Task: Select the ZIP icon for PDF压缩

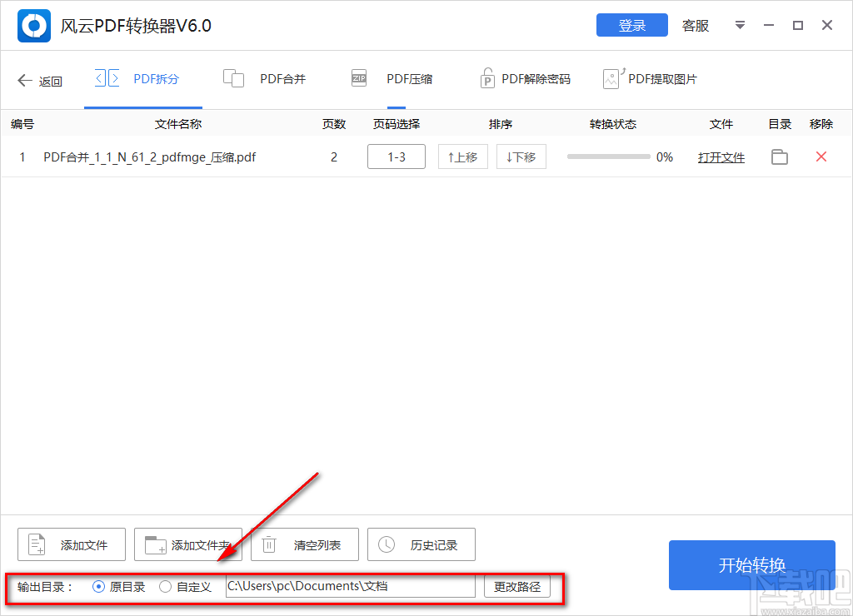Action: [x=358, y=77]
